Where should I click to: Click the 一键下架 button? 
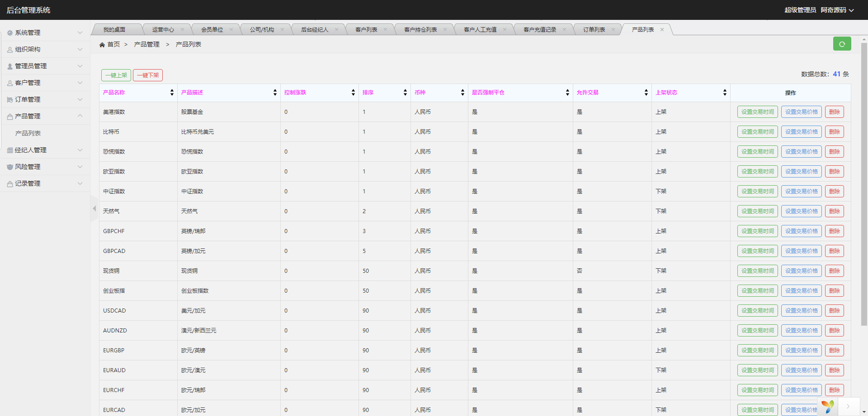[x=148, y=75]
